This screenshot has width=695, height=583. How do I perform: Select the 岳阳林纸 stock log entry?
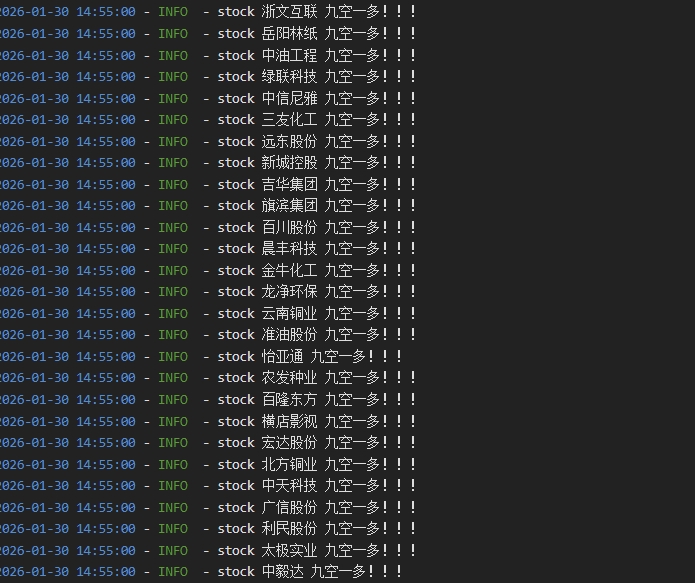(207, 34)
